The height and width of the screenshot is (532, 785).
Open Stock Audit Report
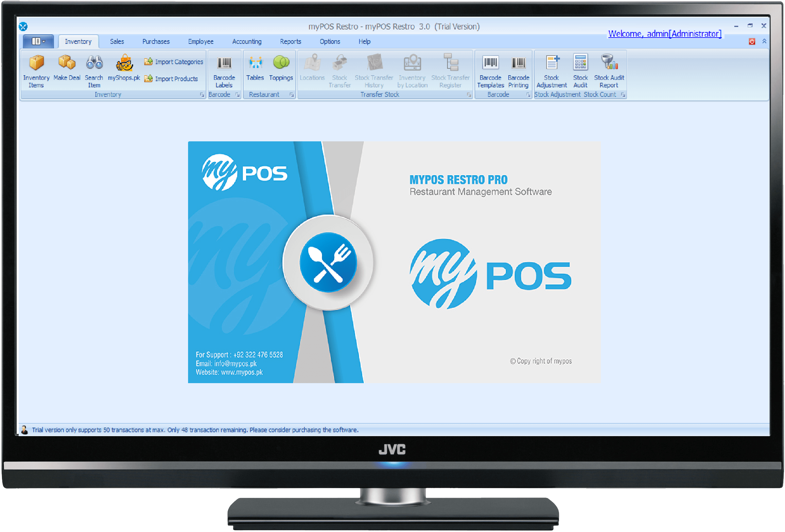click(x=609, y=71)
